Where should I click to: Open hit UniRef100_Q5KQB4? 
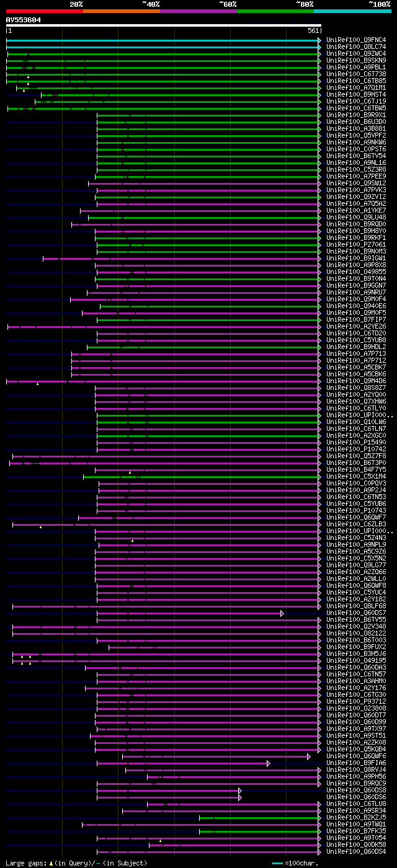356,750
